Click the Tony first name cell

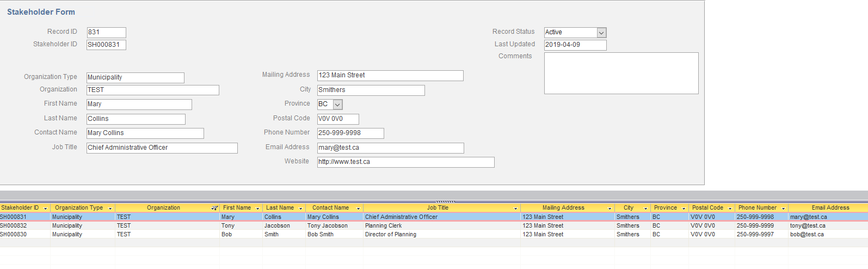241,225
